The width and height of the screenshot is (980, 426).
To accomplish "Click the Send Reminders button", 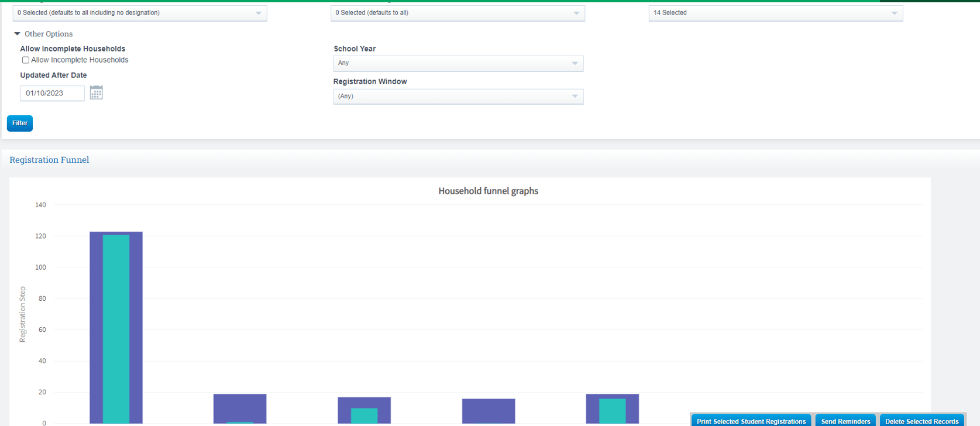I will (845, 421).
